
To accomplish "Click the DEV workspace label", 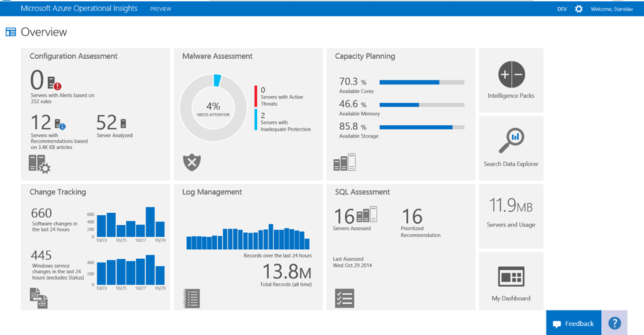I will [x=562, y=9].
